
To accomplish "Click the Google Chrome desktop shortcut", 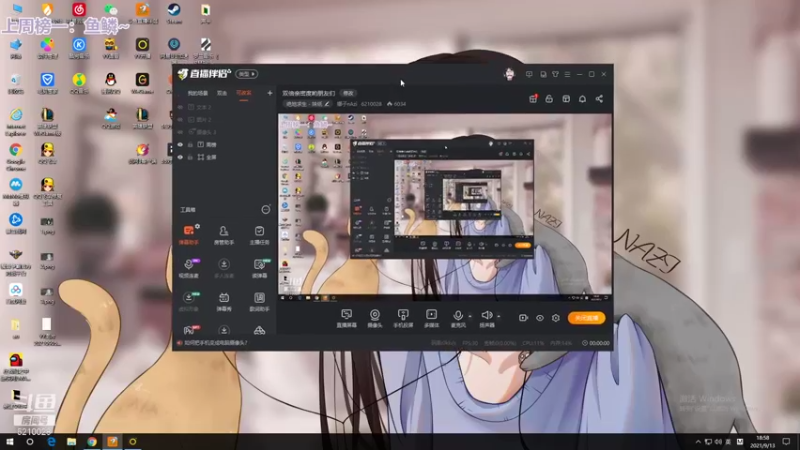I will tap(16, 156).
